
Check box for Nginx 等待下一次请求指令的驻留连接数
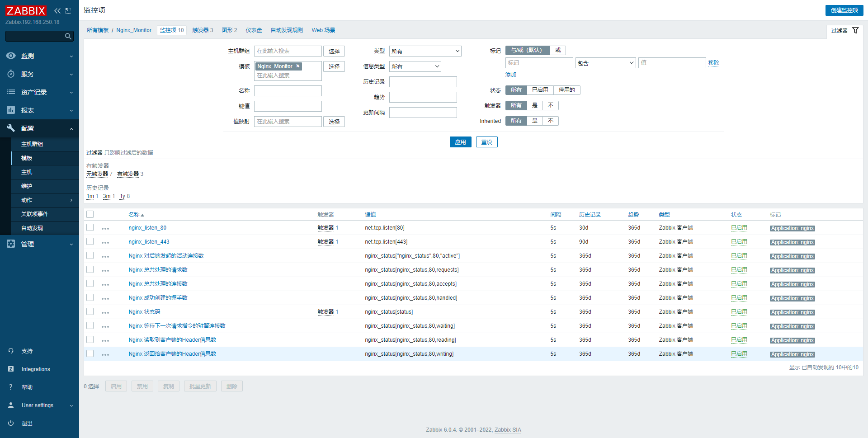coord(90,325)
